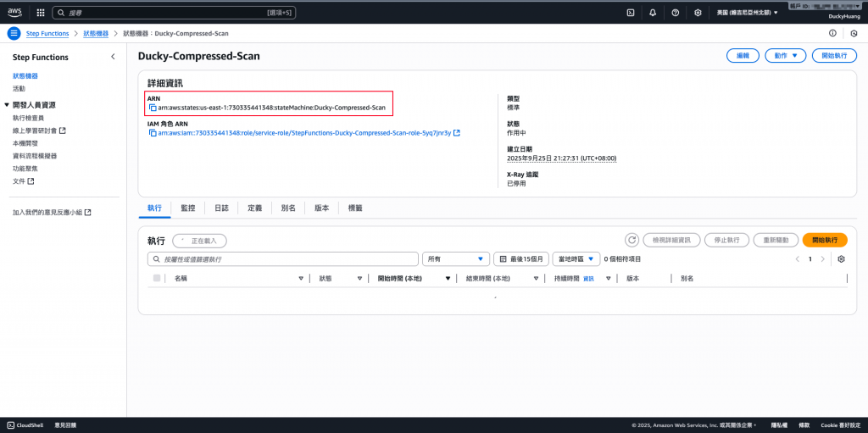This screenshot has width=868, height=433.
Task: Open IAM role external link icon
Action: coord(457,133)
